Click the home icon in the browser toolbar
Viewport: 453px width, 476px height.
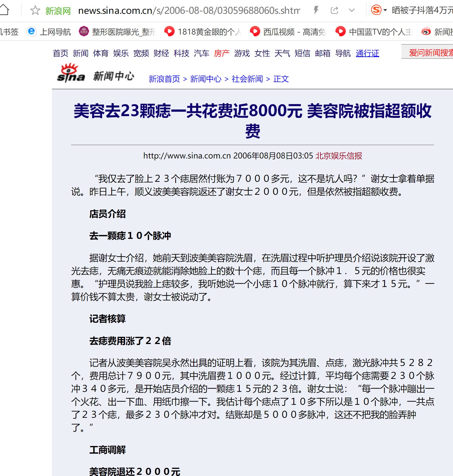tap(4, 10)
